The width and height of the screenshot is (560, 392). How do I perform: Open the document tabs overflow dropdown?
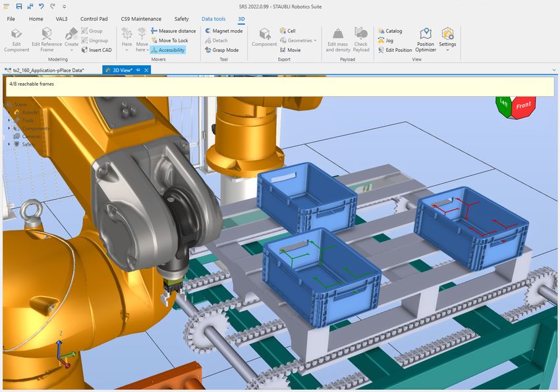[x=554, y=70]
